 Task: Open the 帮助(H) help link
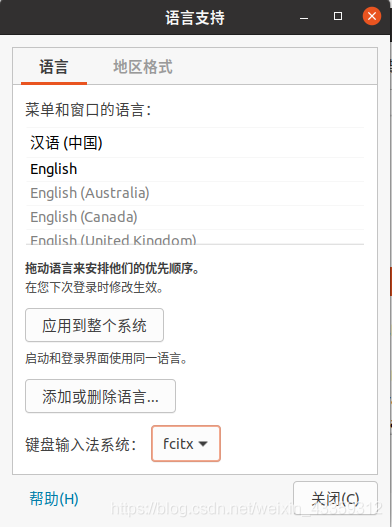(x=54, y=498)
